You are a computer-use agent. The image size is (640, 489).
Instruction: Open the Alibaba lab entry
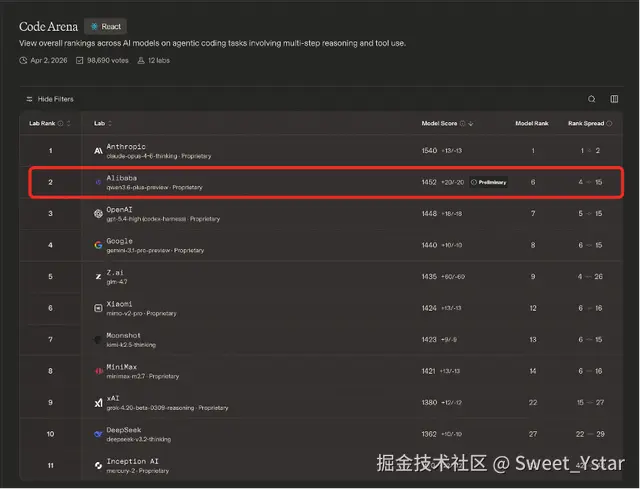[x=122, y=178]
